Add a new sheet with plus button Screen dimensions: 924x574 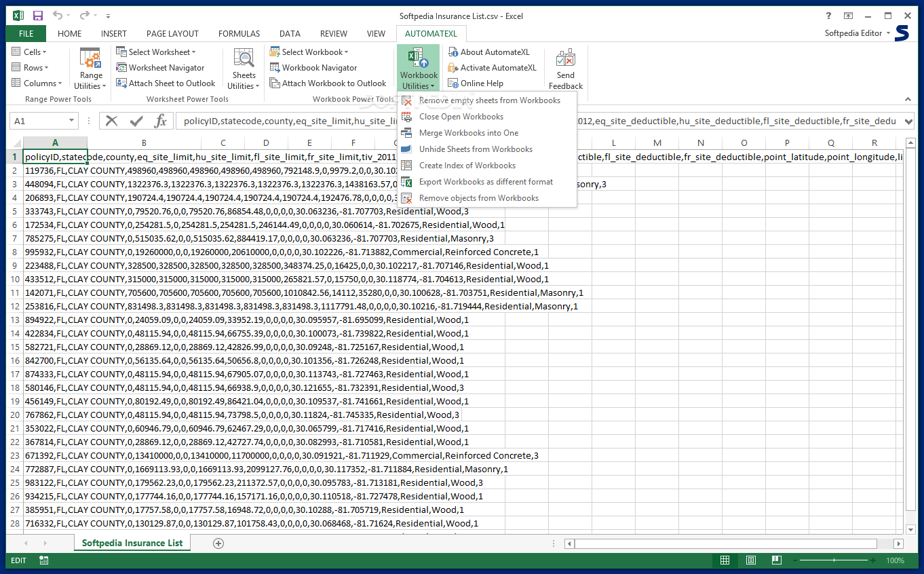[218, 543]
